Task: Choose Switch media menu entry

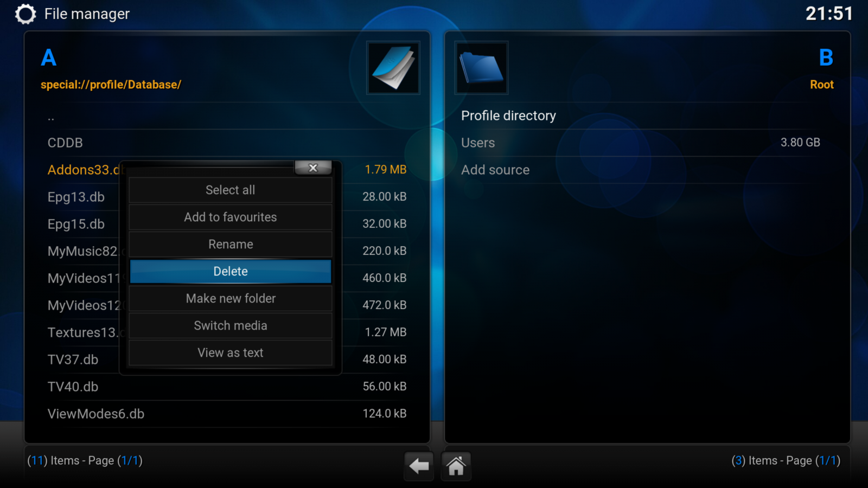Action: click(x=230, y=326)
